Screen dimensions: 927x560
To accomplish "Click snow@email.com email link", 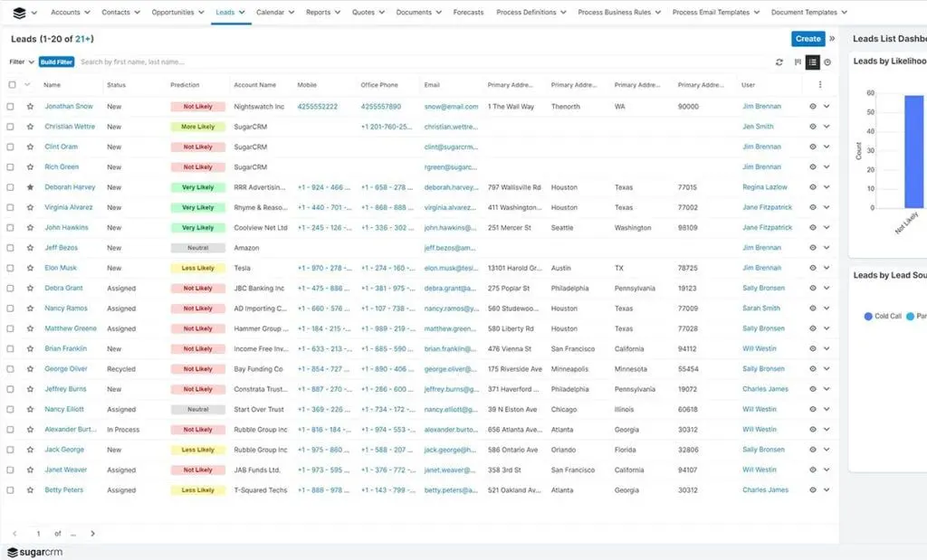I will click(x=451, y=107).
